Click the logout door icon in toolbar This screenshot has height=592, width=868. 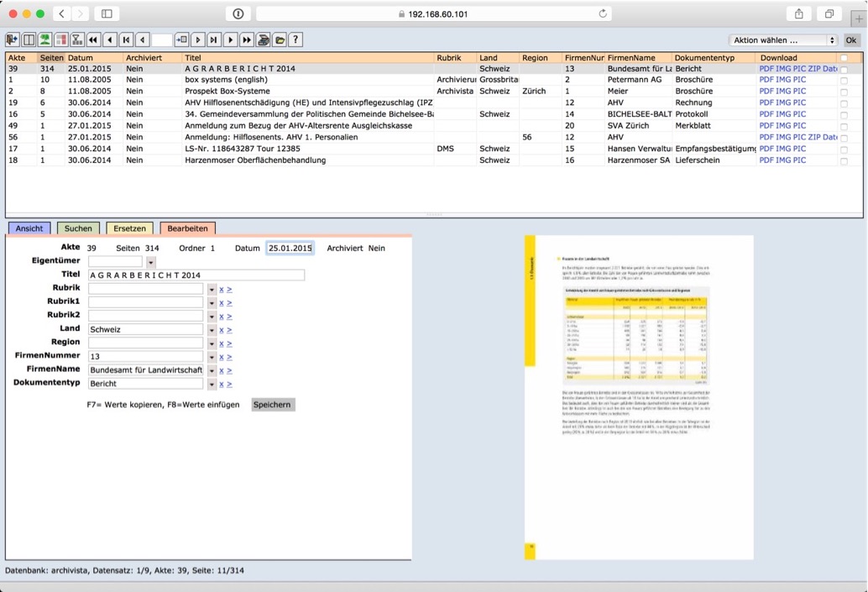[13, 40]
